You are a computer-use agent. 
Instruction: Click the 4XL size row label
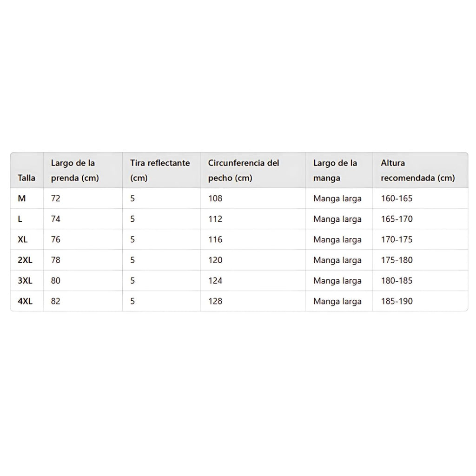(x=25, y=301)
